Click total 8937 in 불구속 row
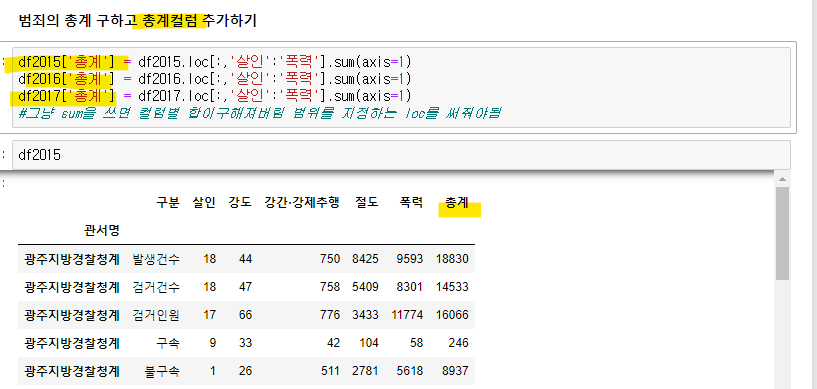Image resolution: width=817 pixels, height=389 pixels. [x=455, y=371]
